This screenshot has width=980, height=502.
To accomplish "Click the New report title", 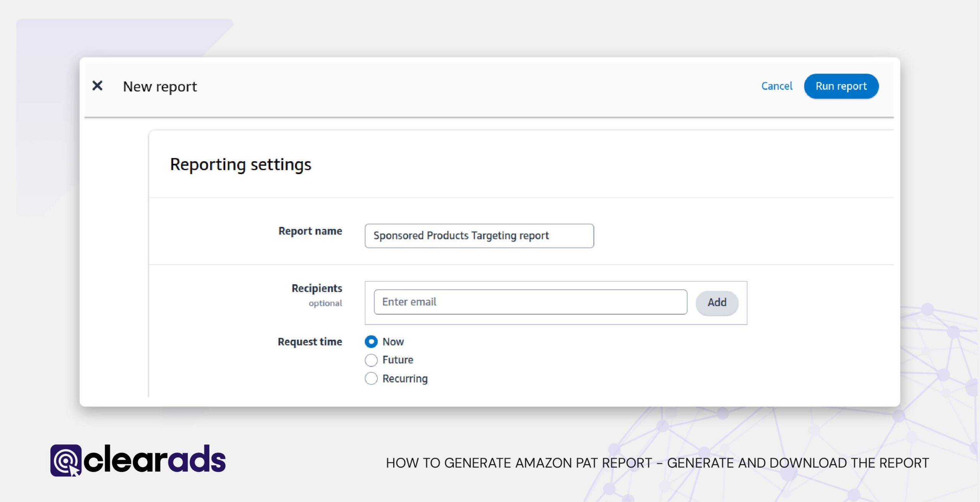I will tap(160, 86).
